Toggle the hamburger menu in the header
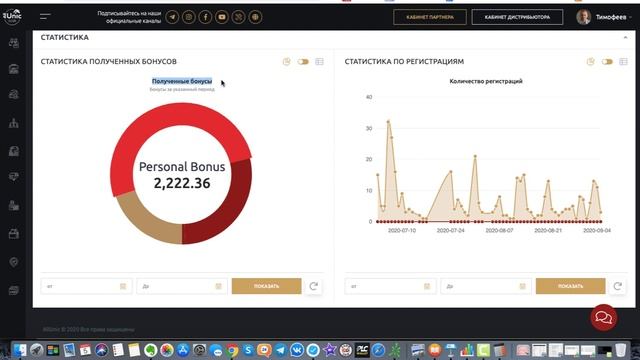Viewport: 640px width, 360px height. (x=45, y=16)
